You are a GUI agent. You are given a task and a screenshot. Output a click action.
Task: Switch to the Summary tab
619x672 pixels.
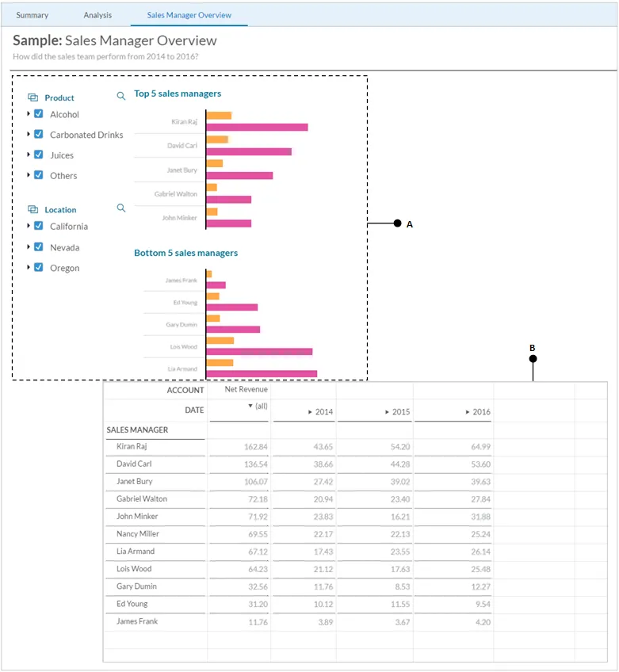32,15
